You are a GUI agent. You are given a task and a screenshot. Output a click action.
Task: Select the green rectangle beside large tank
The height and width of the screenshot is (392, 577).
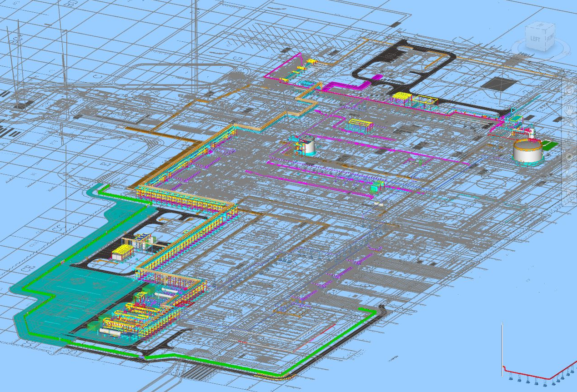tap(549, 145)
